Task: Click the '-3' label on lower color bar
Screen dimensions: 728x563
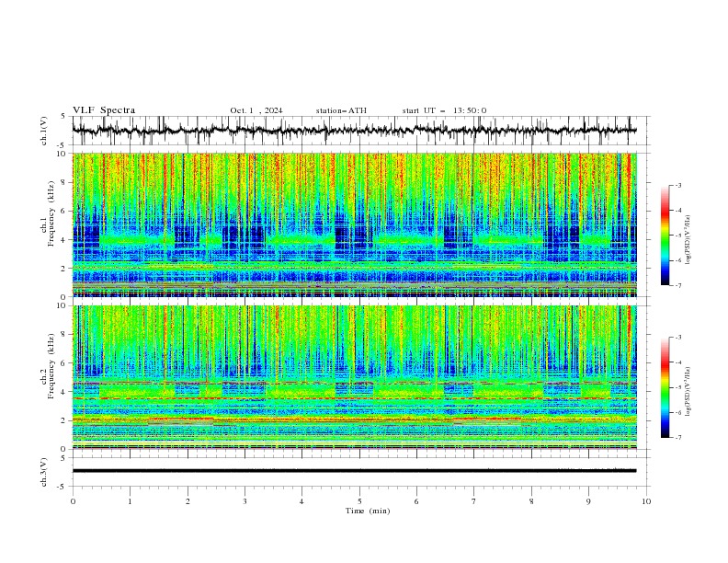Action: (x=677, y=338)
